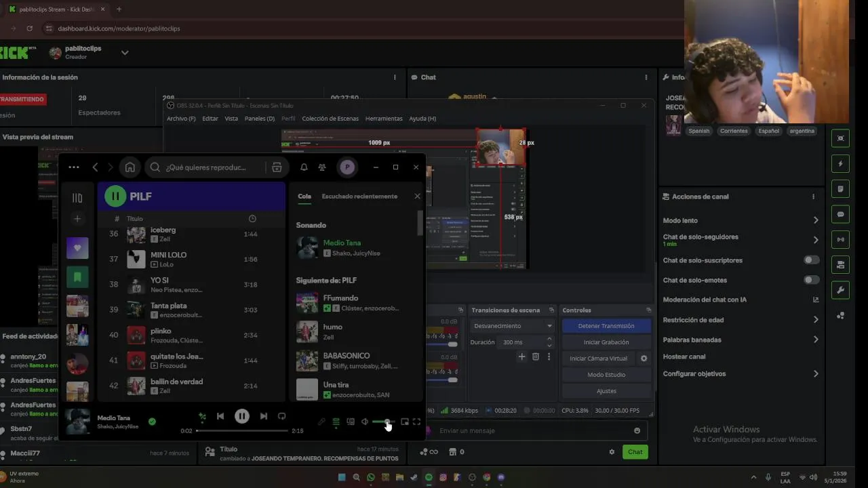This screenshot has height=488, width=868.
Task: Enter Spotify full screen mode
Action: pyautogui.click(x=417, y=422)
